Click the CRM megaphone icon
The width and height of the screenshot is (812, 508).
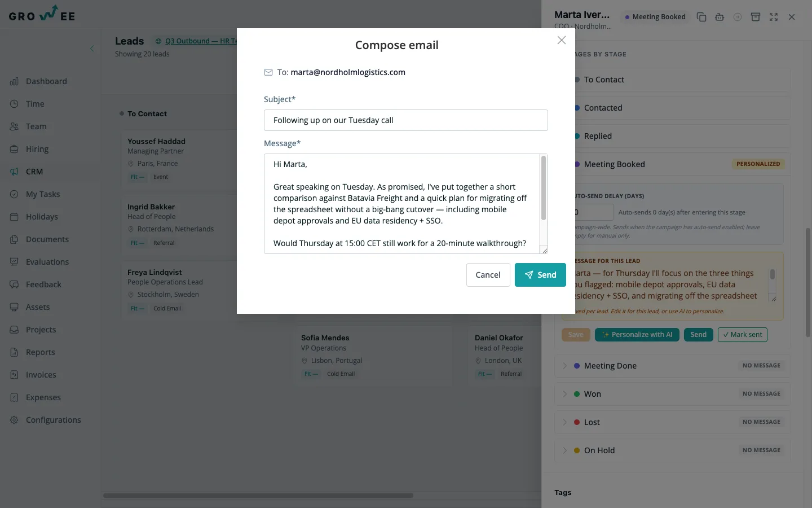[14, 172]
